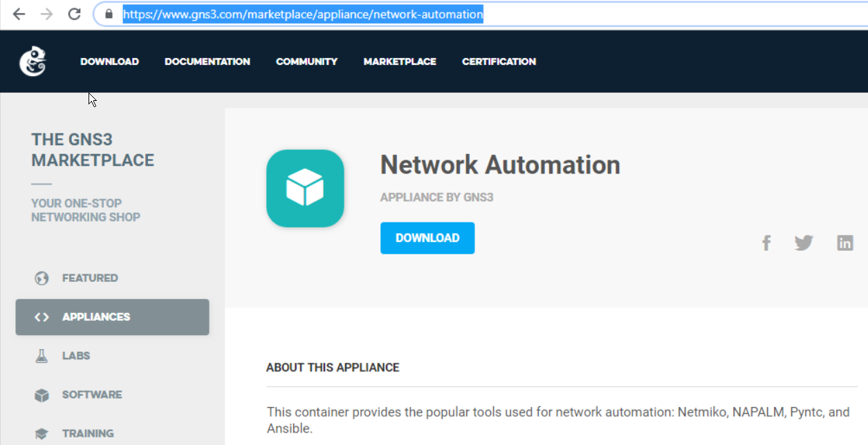Open Certification nav item
The image size is (868, 445).
coord(499,61)
